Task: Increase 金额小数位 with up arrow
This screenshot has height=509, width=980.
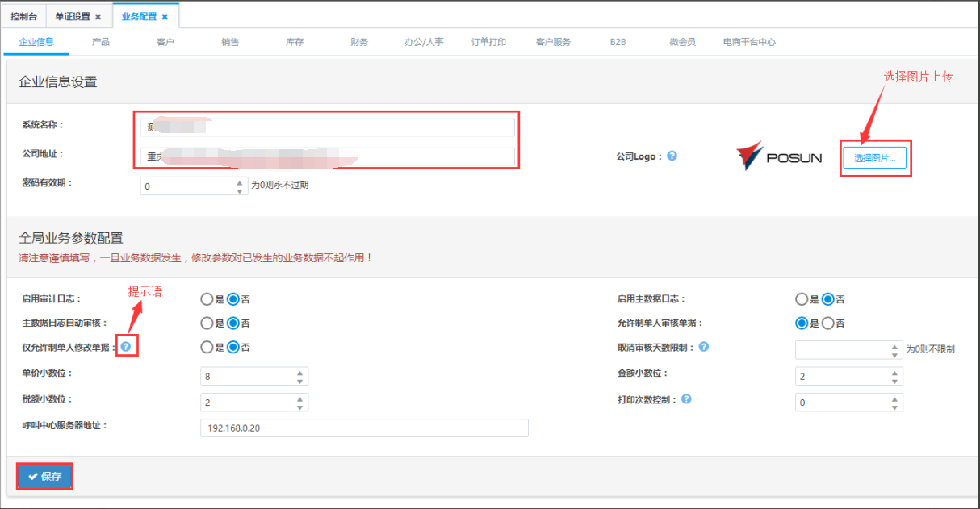Action: click(895, 373)
